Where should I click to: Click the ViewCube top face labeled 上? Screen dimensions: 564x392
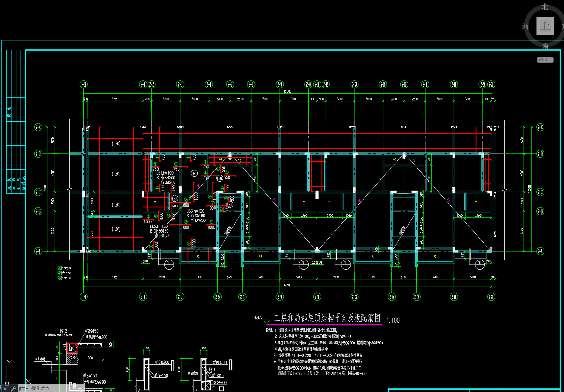(x=545, y=26)
